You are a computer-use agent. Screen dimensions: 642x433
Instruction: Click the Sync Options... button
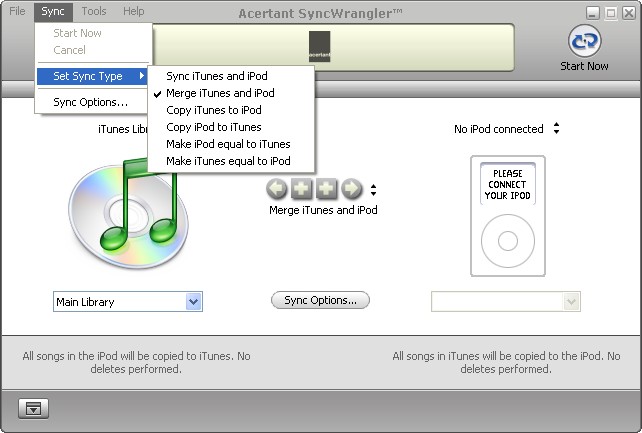point(320,300)
